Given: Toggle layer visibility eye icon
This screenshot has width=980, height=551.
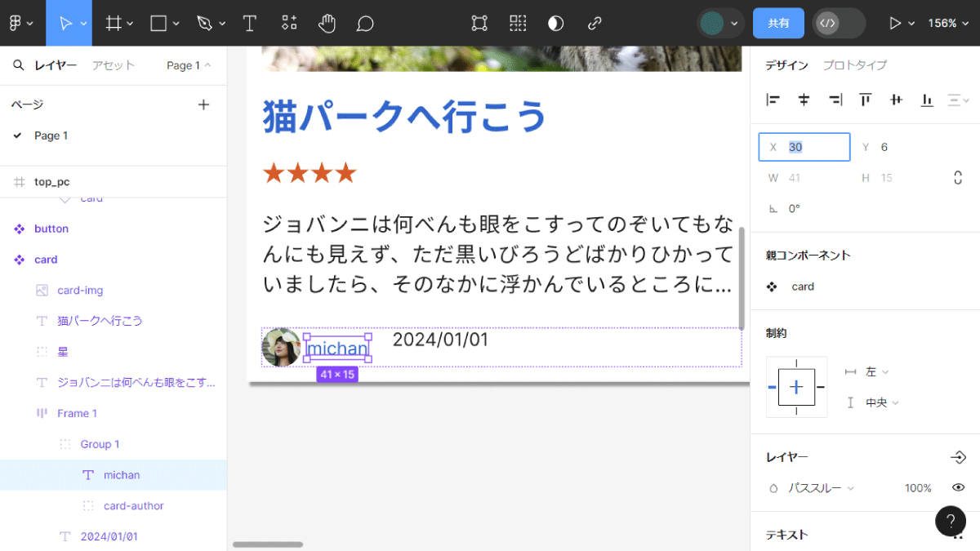Looking at the screenshot, I should [959, 488].
